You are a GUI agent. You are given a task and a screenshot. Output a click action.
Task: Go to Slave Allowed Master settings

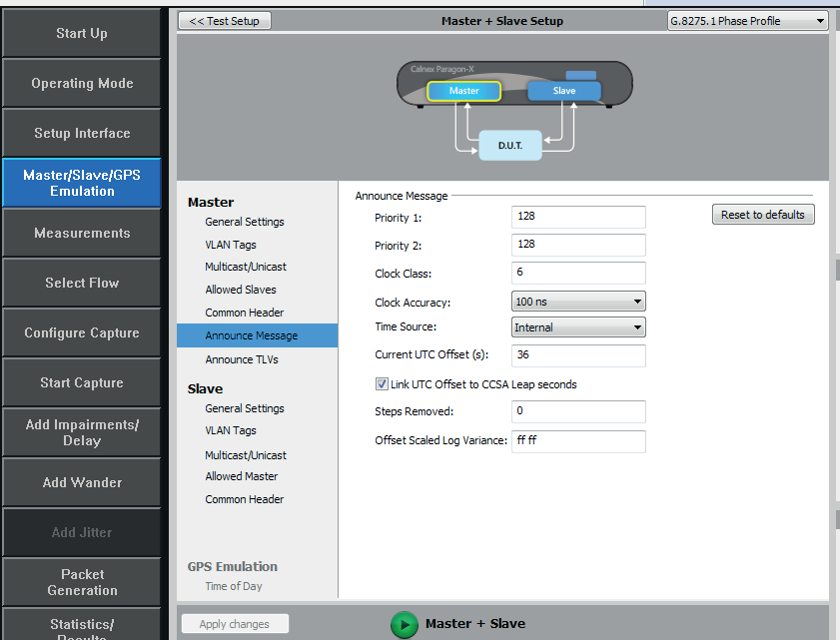242,476
